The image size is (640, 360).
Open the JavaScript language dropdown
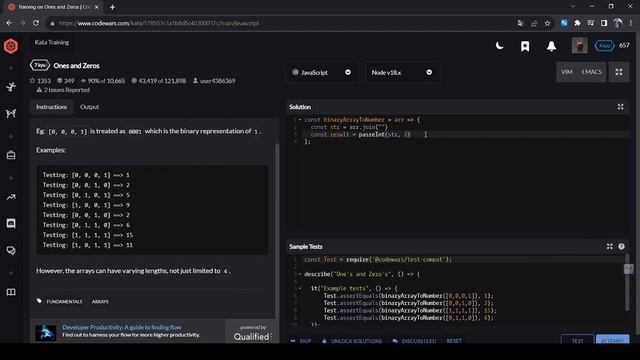click(x=322, y=72)
